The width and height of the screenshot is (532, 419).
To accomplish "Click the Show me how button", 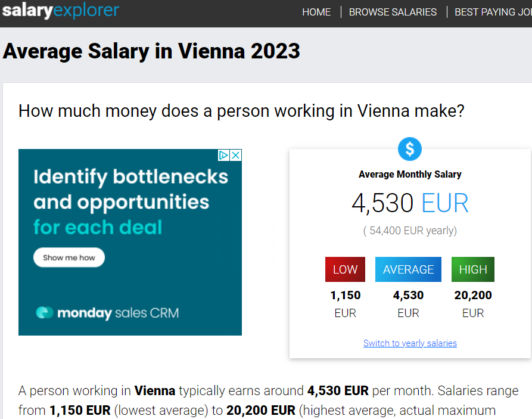I will 69,257.
